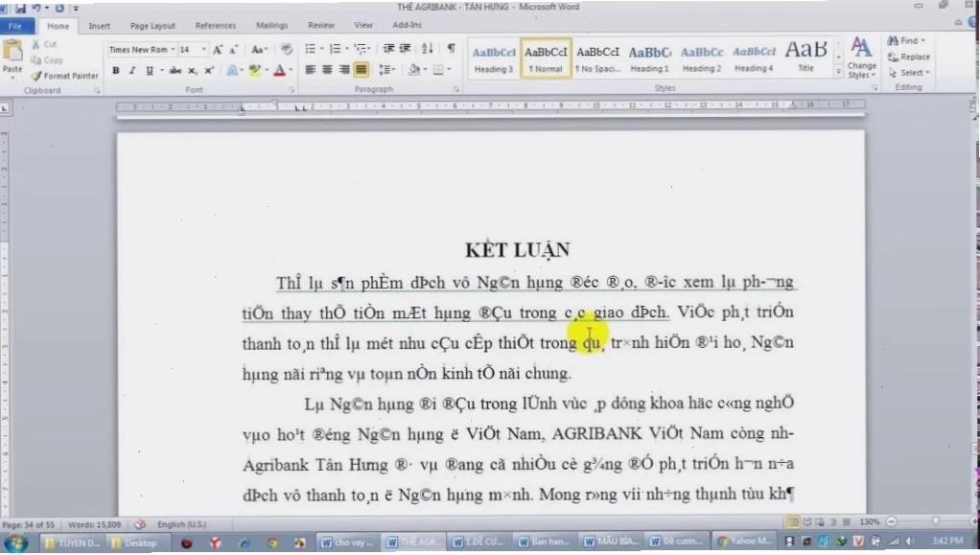Viewport: 980px width, 555px height.
Task: Decrease paragraph indent
Action: [x=388, y=49]
